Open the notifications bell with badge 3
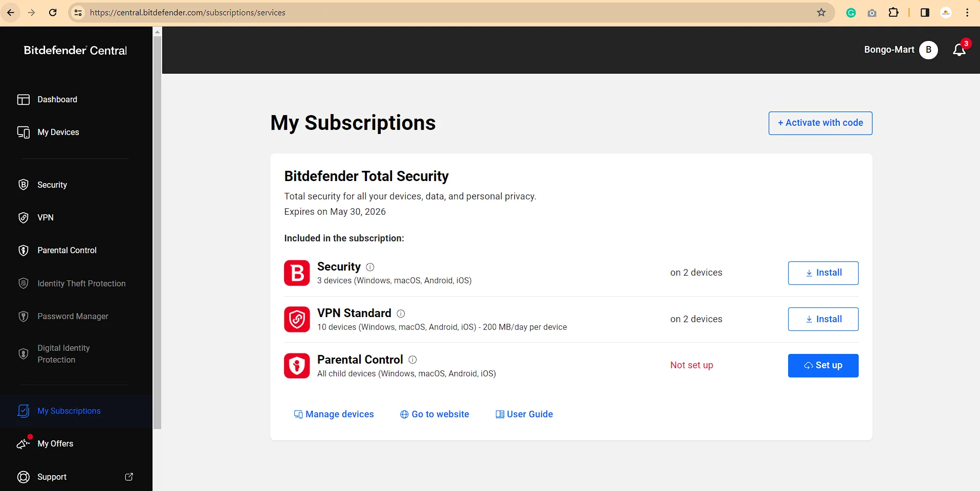The height and width of the screenshot is (491, 980). [x=958, y=50]
